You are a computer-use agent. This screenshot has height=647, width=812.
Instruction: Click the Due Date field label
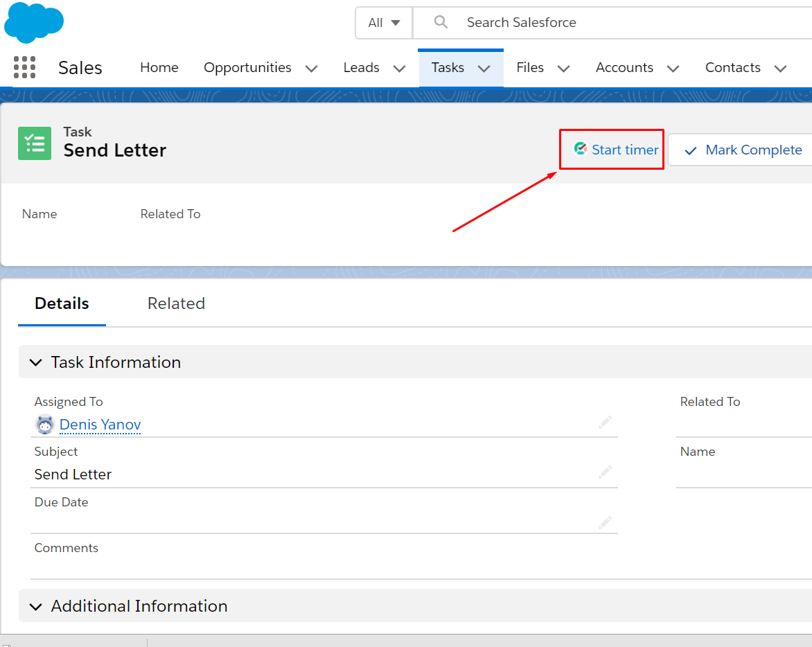coord(61,502)
